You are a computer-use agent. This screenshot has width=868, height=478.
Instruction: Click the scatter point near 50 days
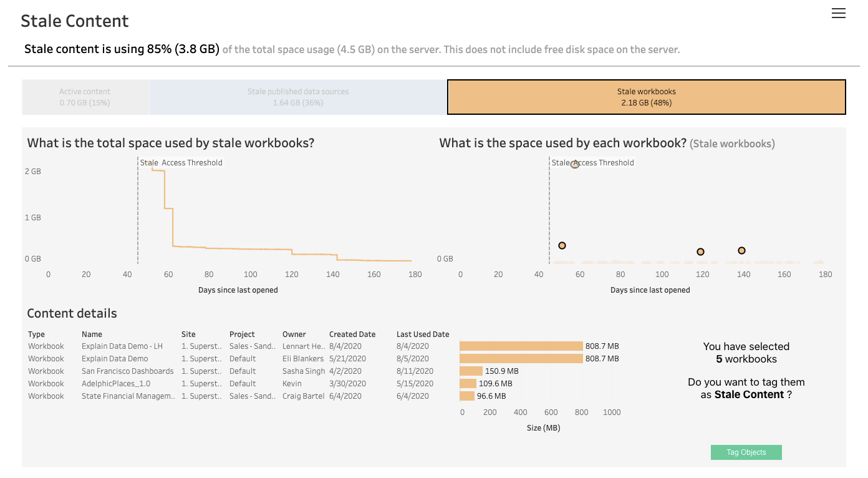[562, 246]
